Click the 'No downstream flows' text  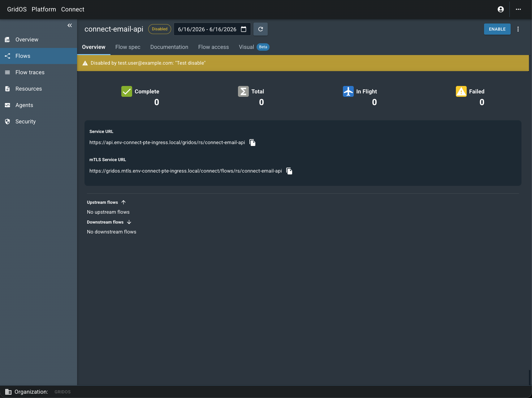point(112,232)
